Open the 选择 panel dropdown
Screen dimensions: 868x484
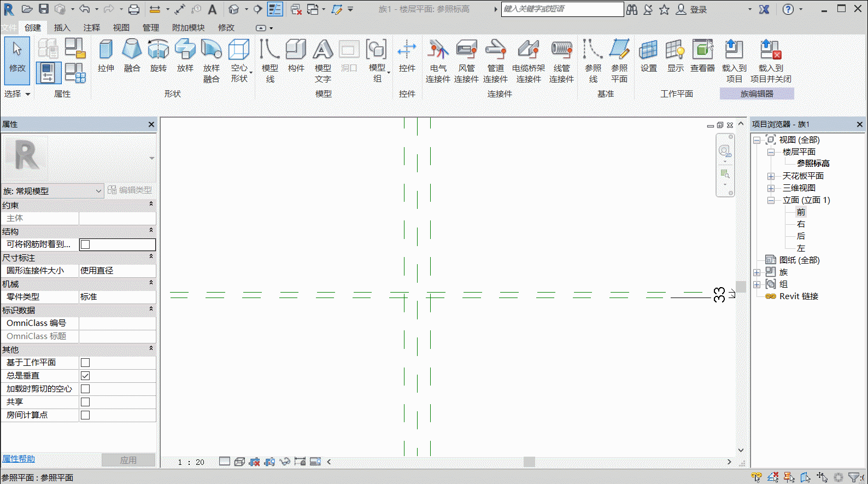17,94
